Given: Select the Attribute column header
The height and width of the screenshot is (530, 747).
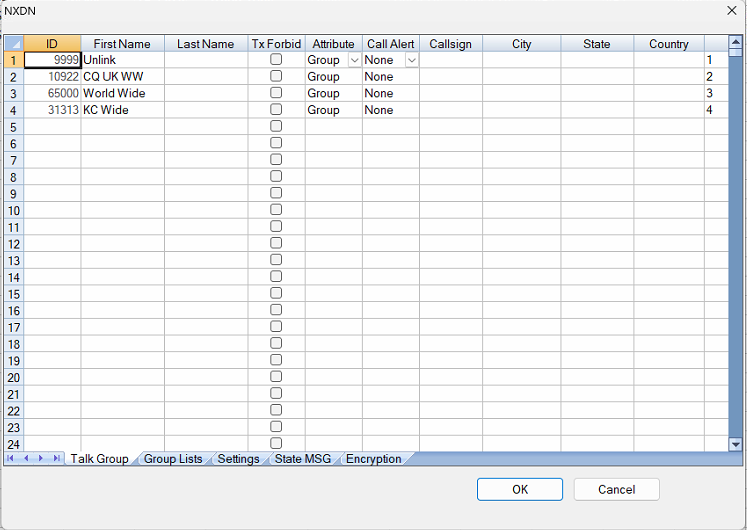Looking at the screenshot, I should pos(333,44).
